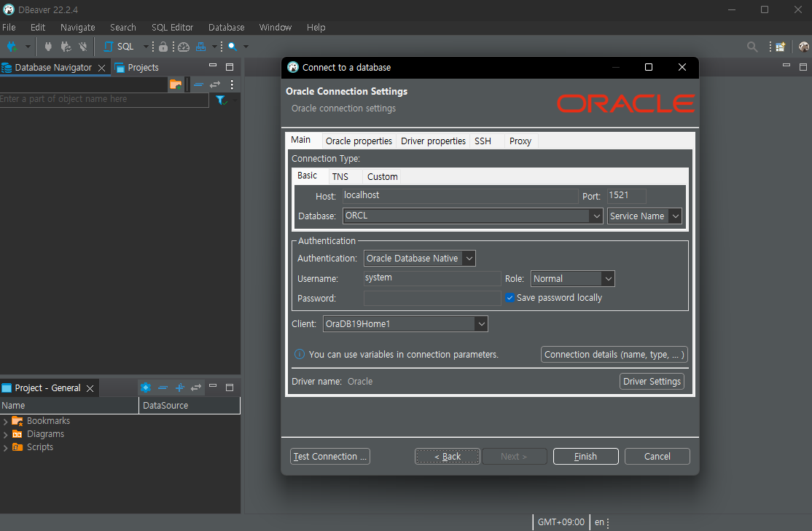Toggle link with editor in Database Navigator
Viewport: 812px width, 531px height.
[215, 84]
